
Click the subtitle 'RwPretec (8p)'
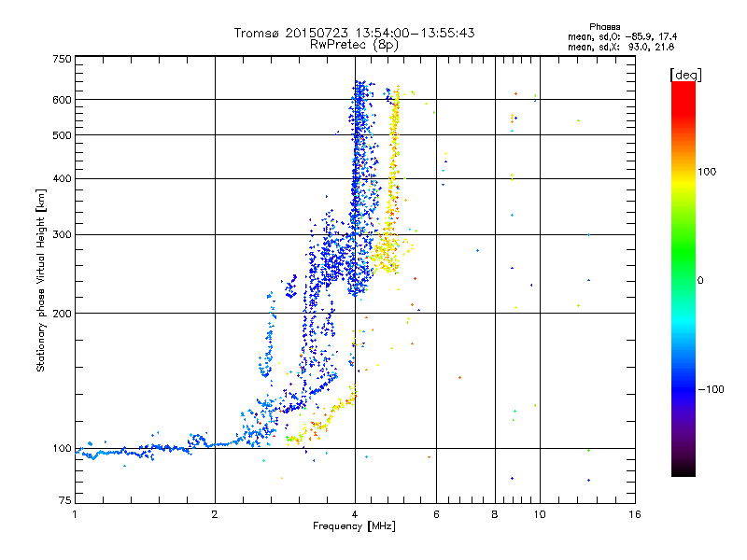tap(354, 45)
